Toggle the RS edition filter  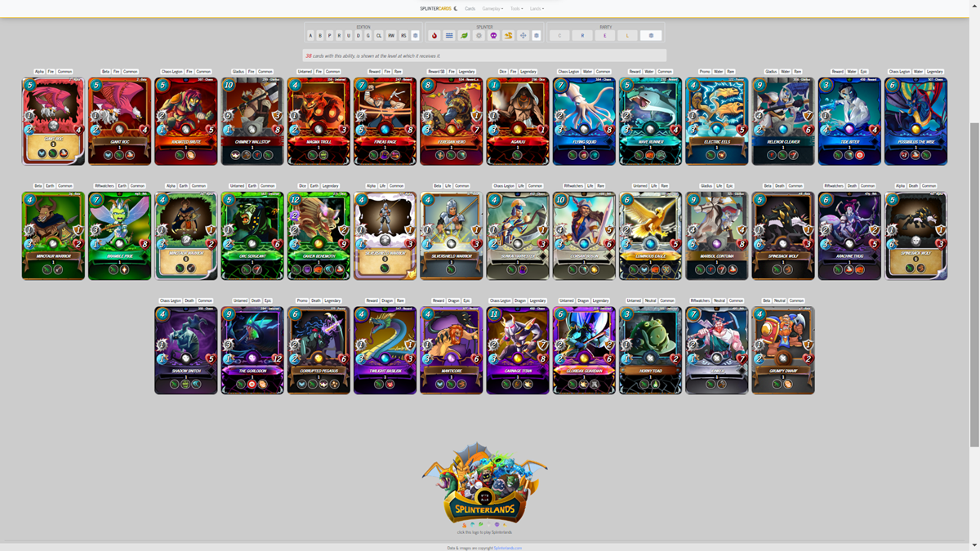click(x=403, y=36)
